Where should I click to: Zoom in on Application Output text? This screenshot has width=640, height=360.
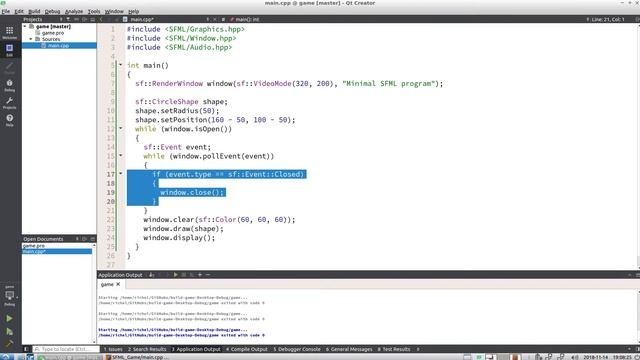(x=200, y=275)
